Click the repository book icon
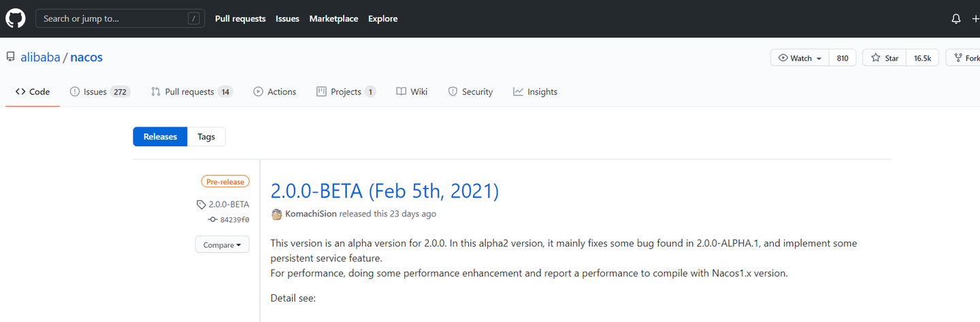Screen dimensions: 980x322 pyautogui.click(x=11, y=57)
